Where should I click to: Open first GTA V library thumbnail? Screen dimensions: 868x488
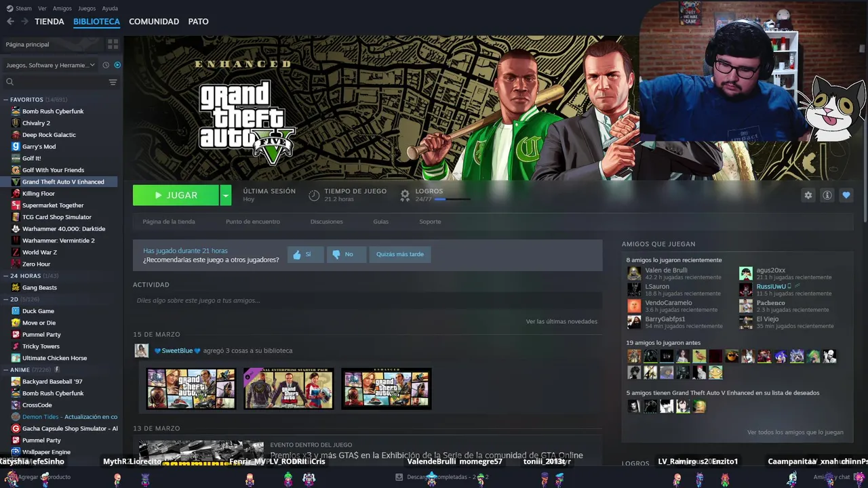(191, 388)
